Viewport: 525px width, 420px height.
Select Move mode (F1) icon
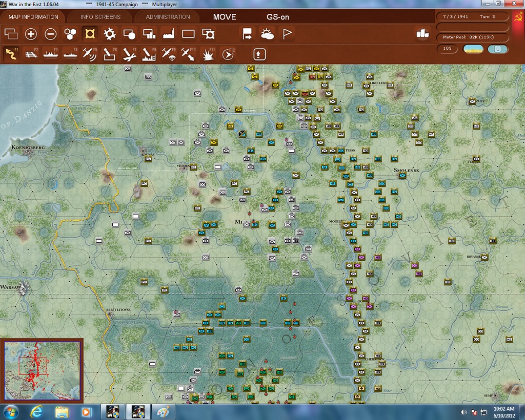(x=11, y=54)
